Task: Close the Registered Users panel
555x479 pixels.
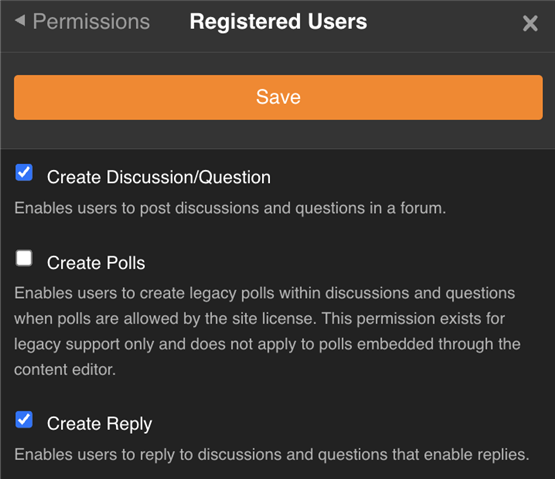Action: [530, 23]
